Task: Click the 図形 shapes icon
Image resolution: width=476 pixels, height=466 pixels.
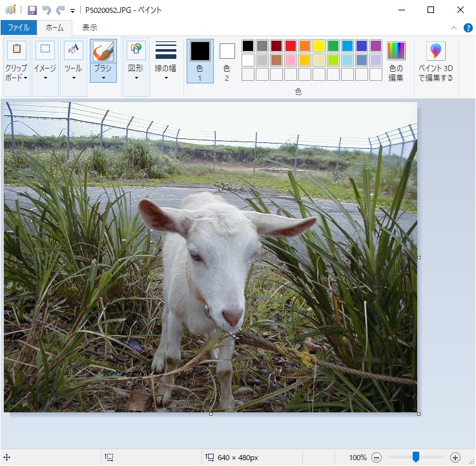Action: point(136,49)
